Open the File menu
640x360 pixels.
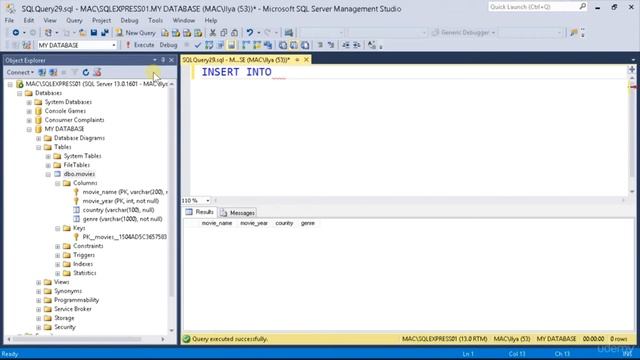(x=9, y=20)
